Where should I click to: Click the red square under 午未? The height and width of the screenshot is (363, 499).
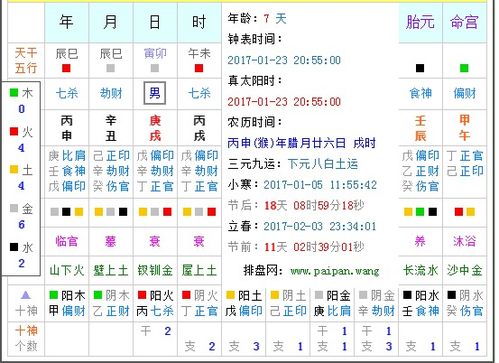tap(199, 68)
